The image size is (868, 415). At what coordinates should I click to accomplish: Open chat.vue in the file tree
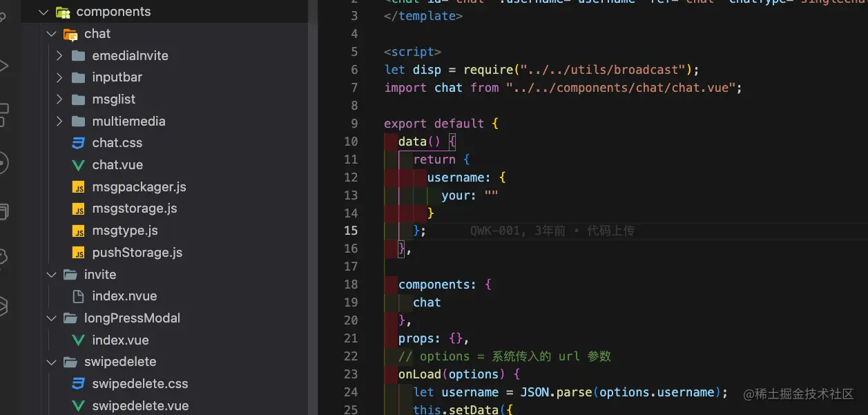[117, 165]
